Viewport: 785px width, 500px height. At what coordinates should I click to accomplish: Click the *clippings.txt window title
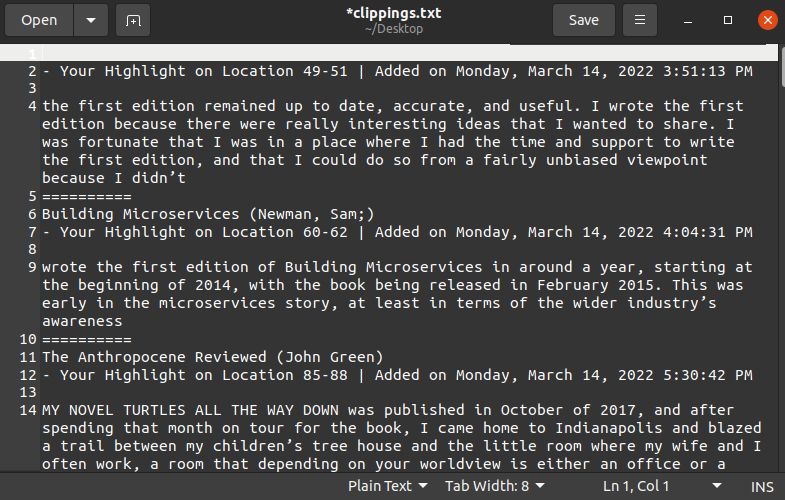[x=394, y=13]
